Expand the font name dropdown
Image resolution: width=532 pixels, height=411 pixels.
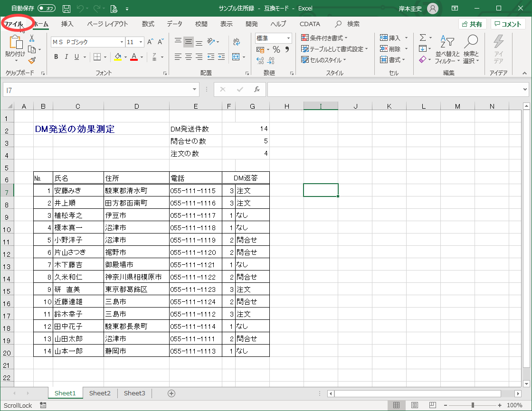[x=122, y=42]
